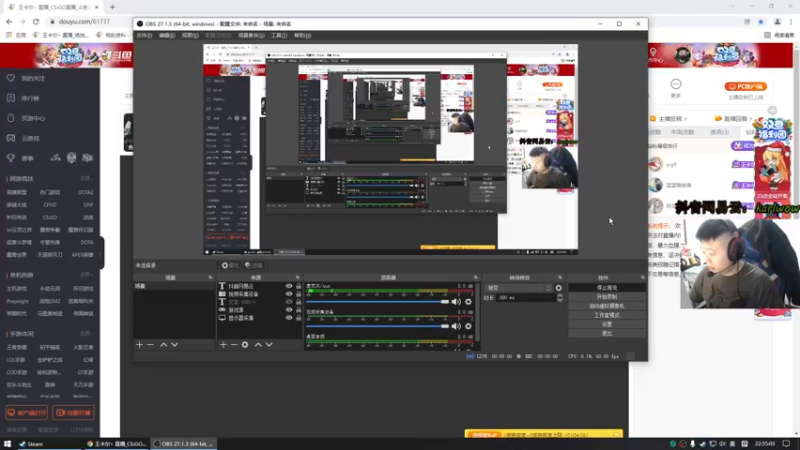Add a new scene with the plus icon in Scenes panel
800x450 pixels.
pyautogui.click(x=139, y=345)
